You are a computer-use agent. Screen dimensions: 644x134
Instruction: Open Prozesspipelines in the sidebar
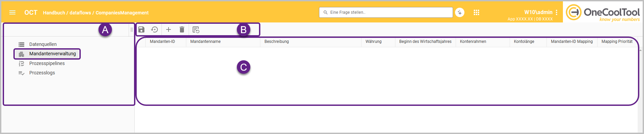pyautogui.click(x=47, y=63)
